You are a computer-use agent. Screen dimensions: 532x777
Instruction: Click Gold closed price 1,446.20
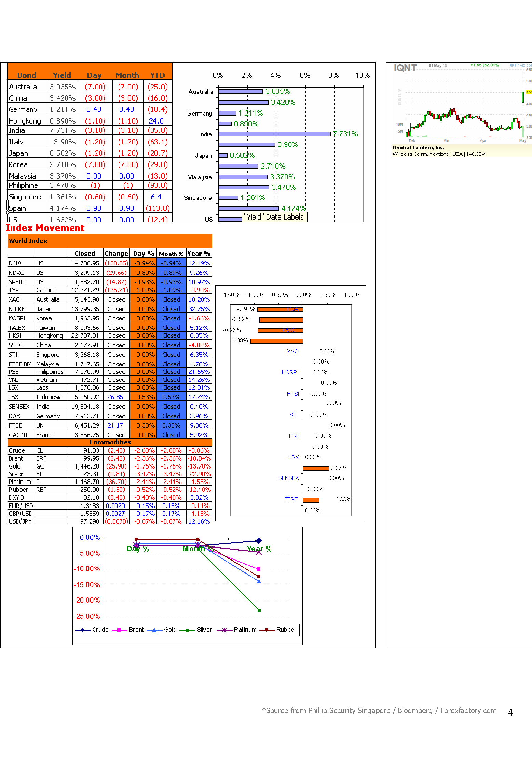click(87, 466)
